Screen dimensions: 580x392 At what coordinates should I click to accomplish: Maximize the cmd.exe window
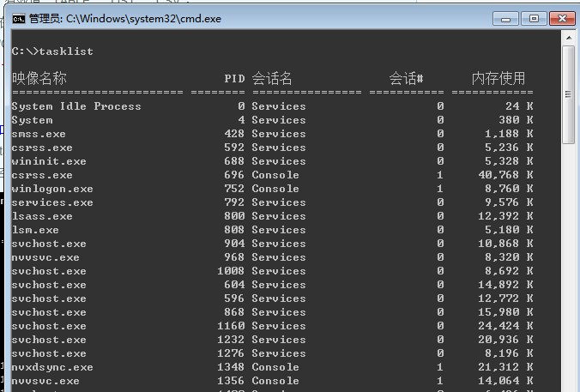point(534,19)
